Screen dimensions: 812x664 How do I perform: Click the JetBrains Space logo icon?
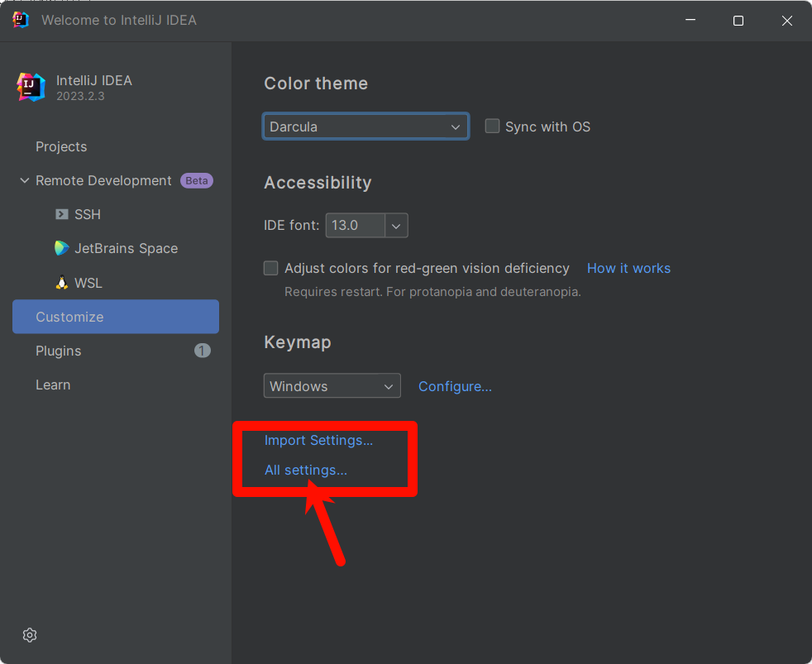click(62, 248)
